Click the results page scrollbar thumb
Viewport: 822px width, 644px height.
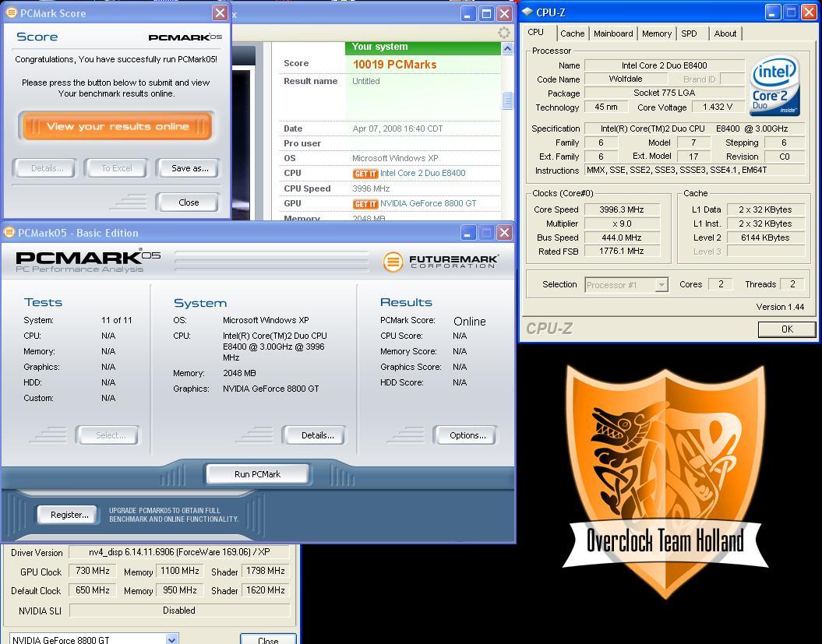tap(507, 100)
